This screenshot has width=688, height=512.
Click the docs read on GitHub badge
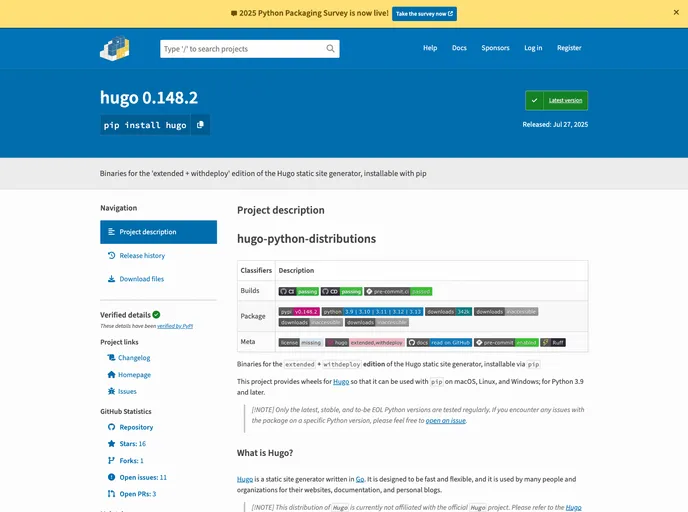pos(439,343)
